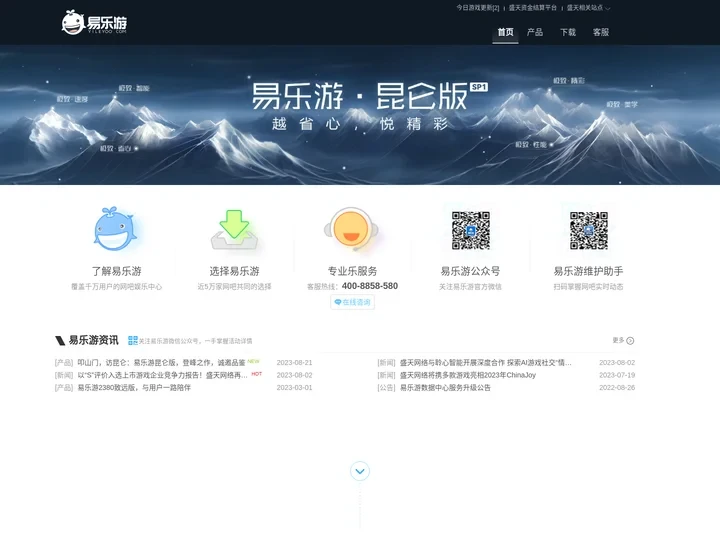Viewport: 720px width, 540px height.
Task: Click the 易乐游维护助手 QR code
Action: point(589,231)
